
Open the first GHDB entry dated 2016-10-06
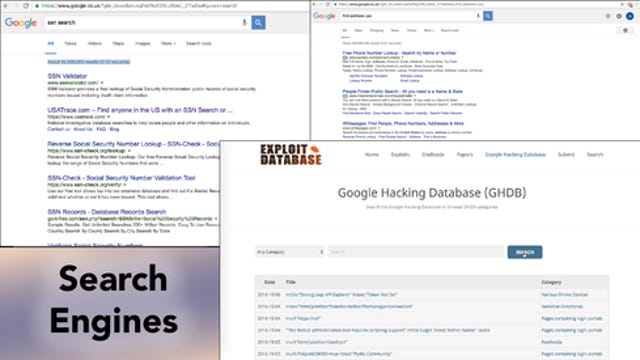(341, 294)
